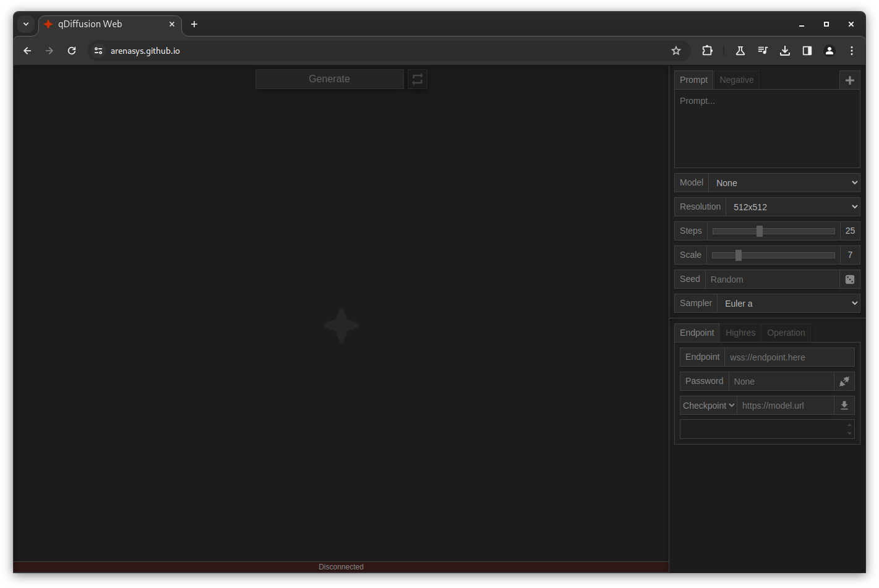This screenshot has height=588, width=879.
Task: Open the browser extensions puzzle icon
Action: (707, 51)
